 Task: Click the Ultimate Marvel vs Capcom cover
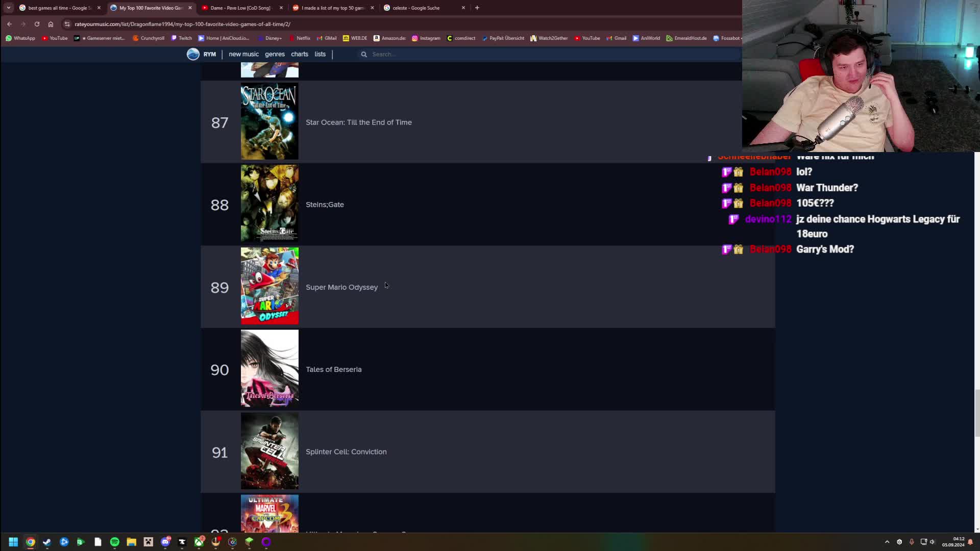[269, 514]
